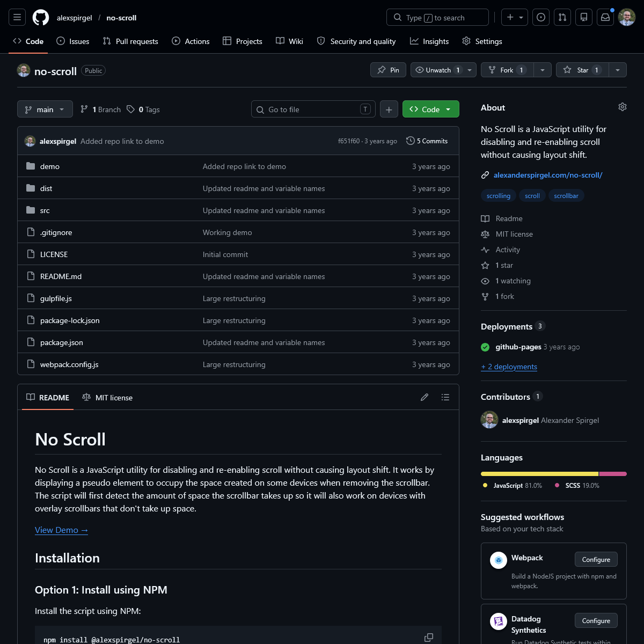This screenshot has width=644, height=644.
Task: Open the main branch dropdown
Action: pyautogui.click(x=45, y=109)
